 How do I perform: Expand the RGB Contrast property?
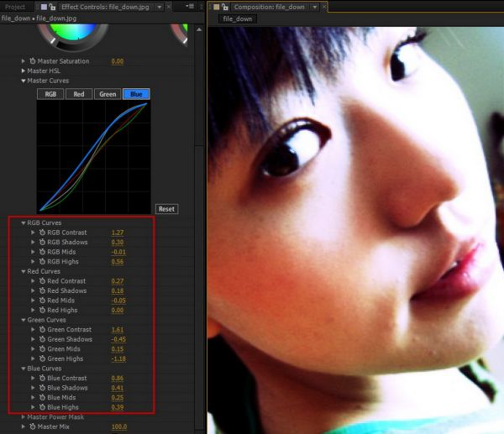coord(33,232)
